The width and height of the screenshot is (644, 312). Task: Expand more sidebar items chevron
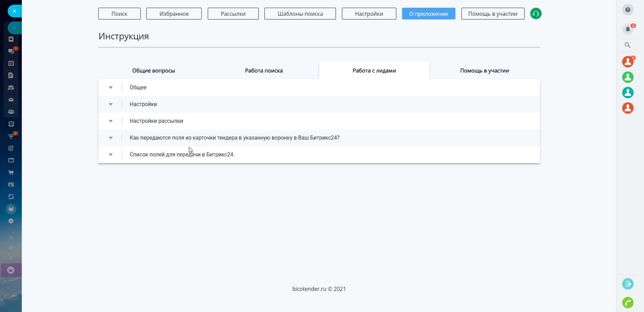(11, 221)
